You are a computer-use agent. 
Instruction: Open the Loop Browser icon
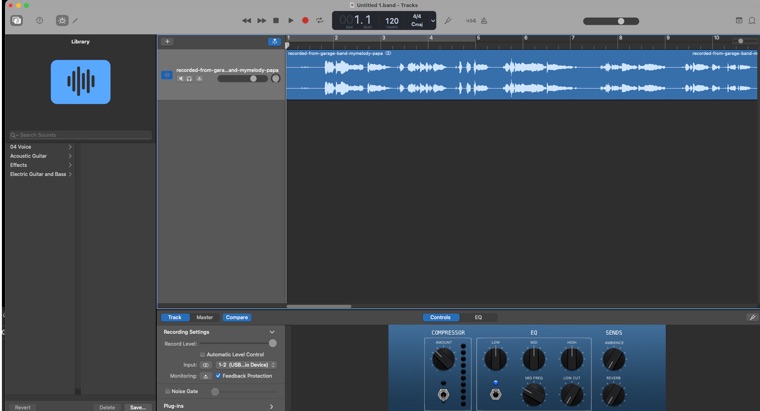[752, 20]
